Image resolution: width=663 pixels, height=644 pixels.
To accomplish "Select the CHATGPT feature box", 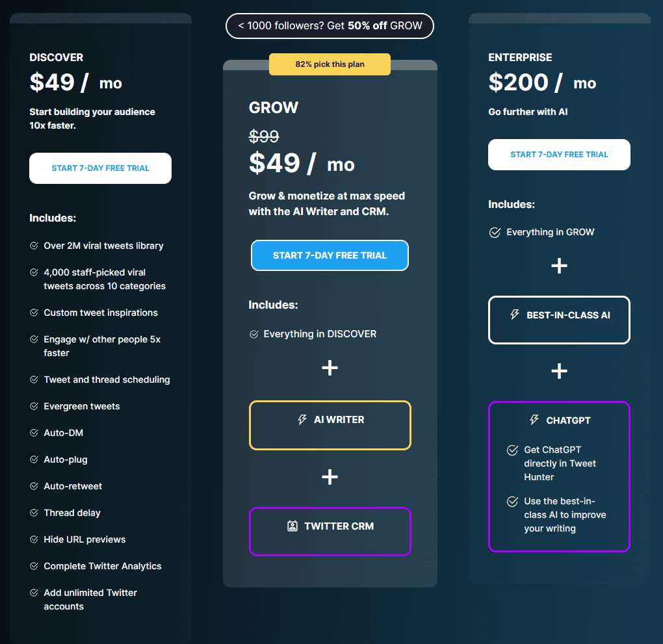I will [x=559, y=476].
